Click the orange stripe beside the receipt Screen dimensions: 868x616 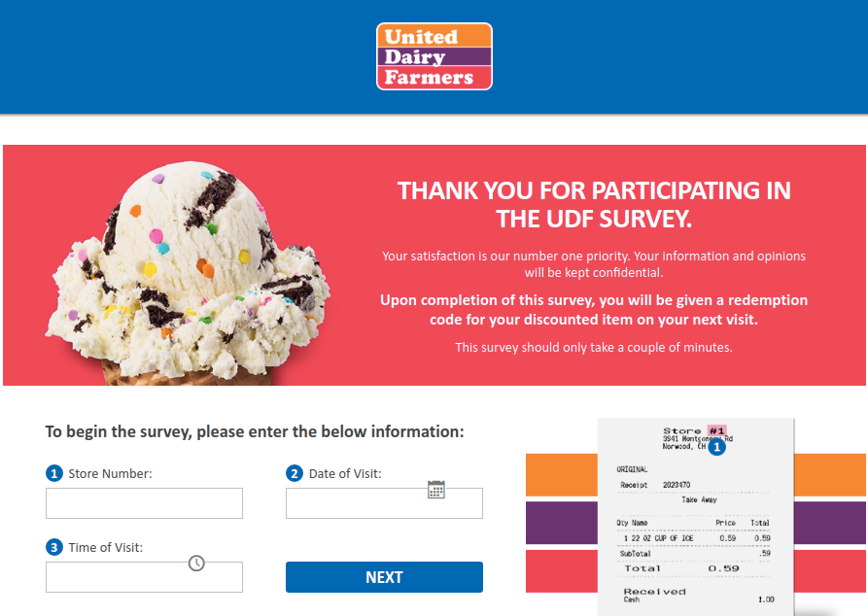tap(561, 475)
